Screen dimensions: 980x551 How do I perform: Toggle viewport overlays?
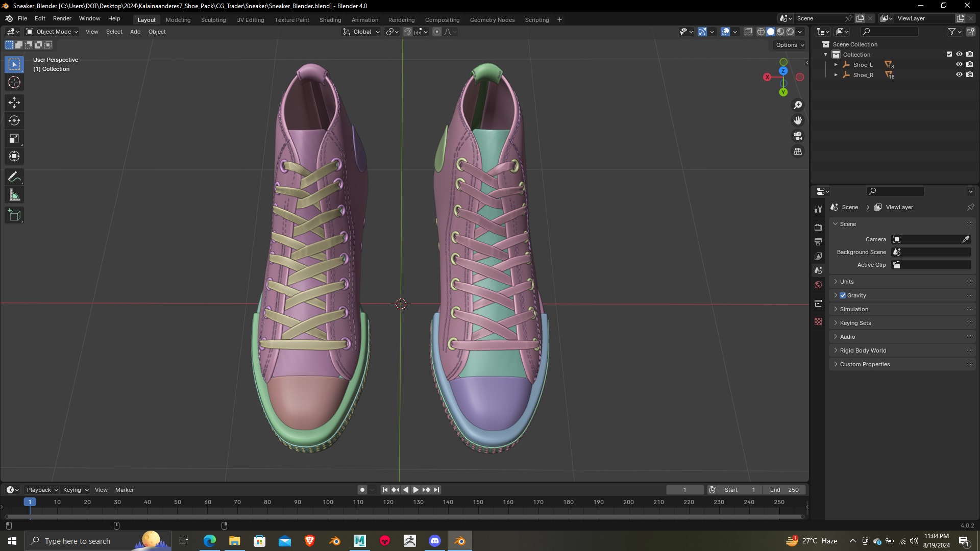[725, 32]
